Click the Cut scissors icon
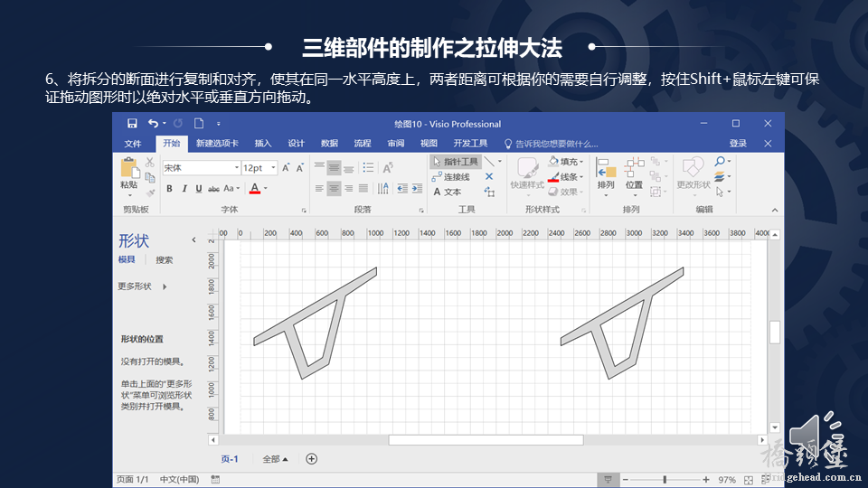The image size is (868, 488). 149,162
